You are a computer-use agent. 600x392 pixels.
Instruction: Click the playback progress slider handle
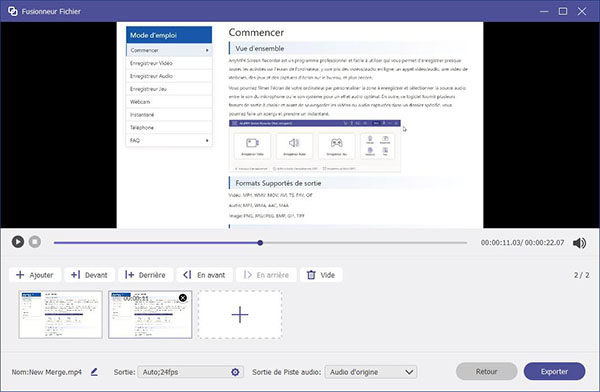click(x=260, y=243)
